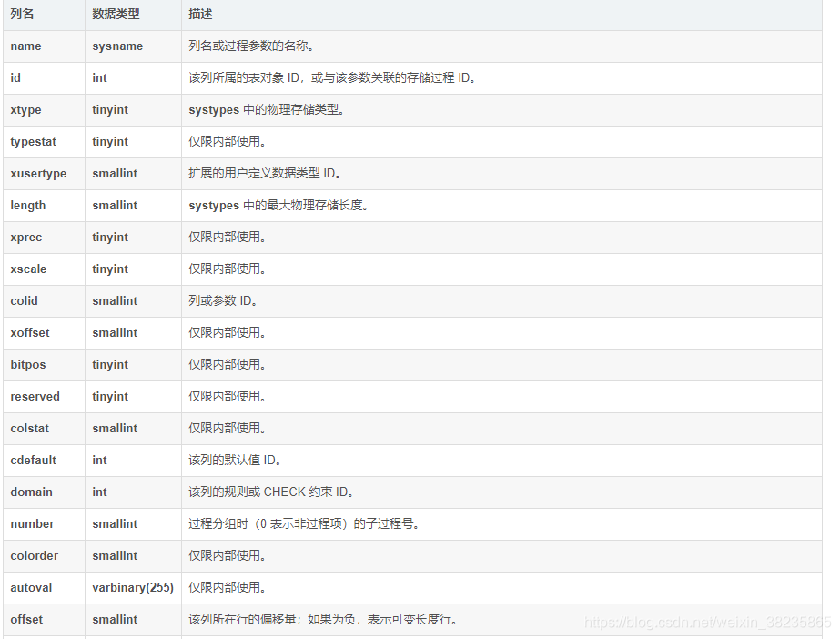Click tinyint in the xprec row
Screen dimensions: 840x639
click(110, 238)
